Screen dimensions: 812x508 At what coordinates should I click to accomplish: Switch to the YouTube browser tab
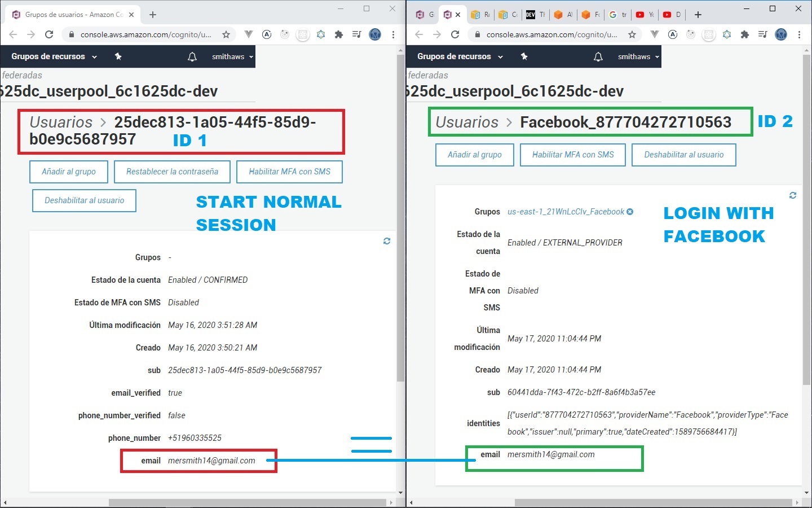[x=643, y=15]
